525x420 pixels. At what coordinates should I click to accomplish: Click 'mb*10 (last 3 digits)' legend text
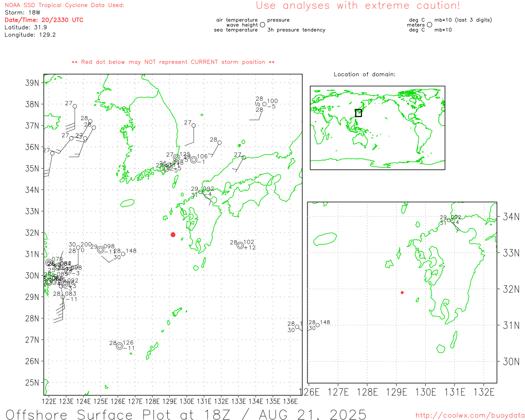(463, 20)
